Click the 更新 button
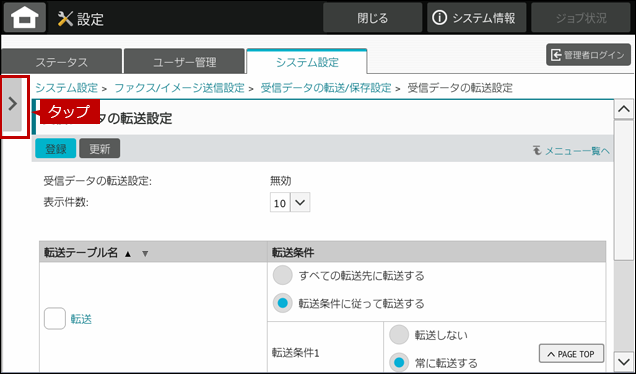The height and width of the screenshot is (374, 636). (100, 148)
